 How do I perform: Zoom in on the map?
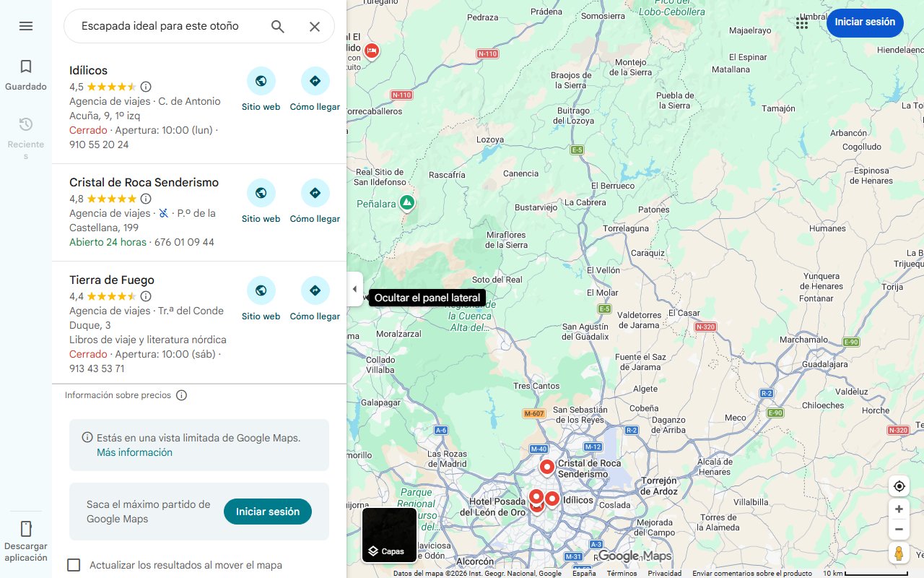899,509
